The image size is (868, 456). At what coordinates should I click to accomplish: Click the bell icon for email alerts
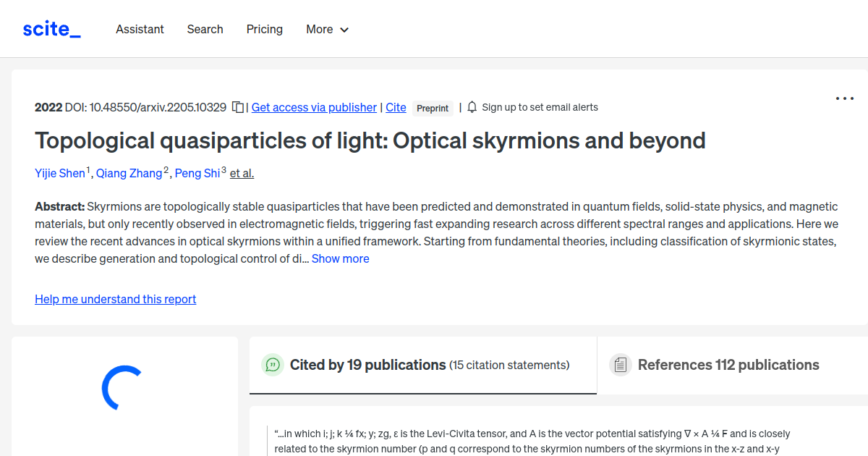coord(471,106)
